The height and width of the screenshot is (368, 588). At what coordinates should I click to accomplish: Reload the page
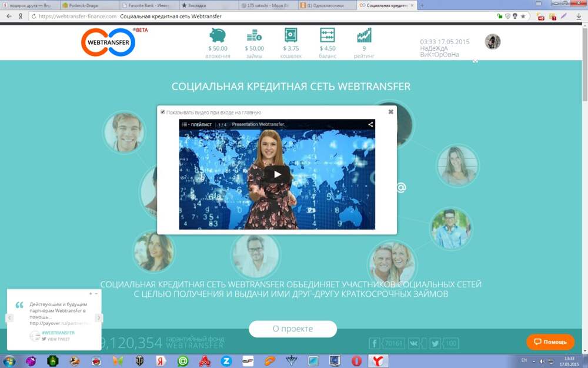coord(34,16)
